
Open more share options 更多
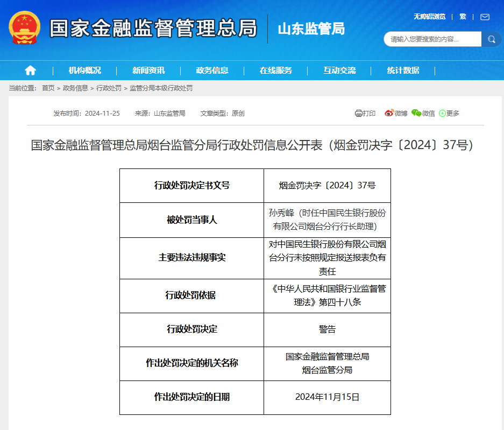click(449, 113)
